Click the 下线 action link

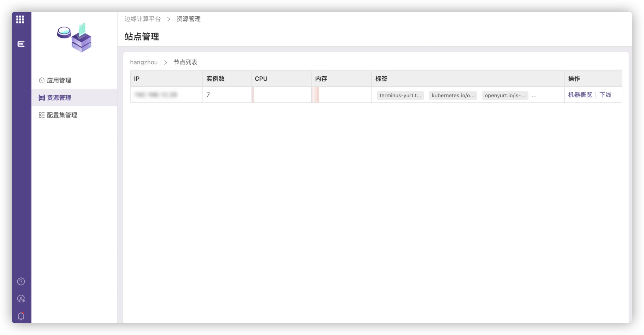(x=605, y=95)
